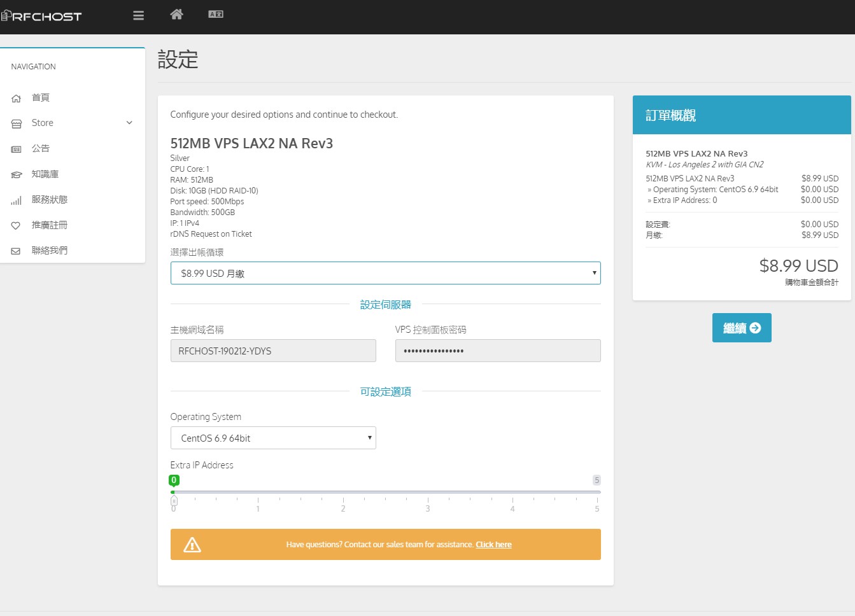Click the NAVIGATION sidebar heading
The width and height of the screenshot is (855, 616).
click(x=33, y=66)
